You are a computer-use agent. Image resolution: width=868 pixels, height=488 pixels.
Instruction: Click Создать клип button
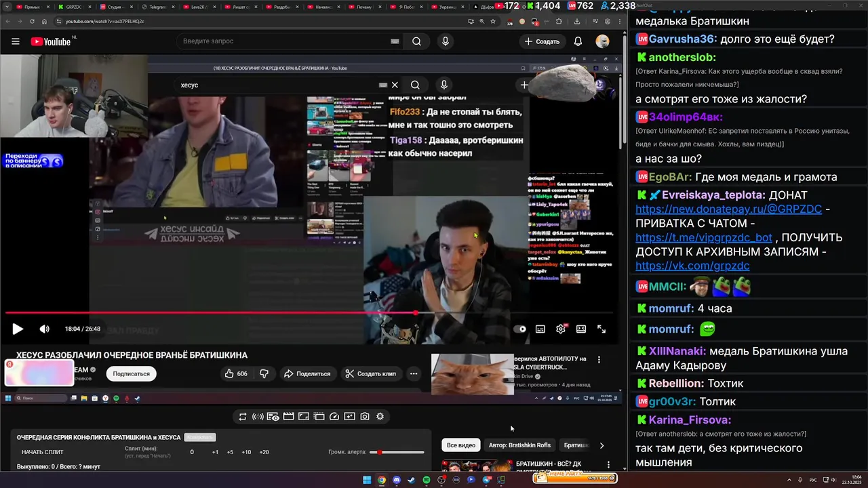click(370, 373)
